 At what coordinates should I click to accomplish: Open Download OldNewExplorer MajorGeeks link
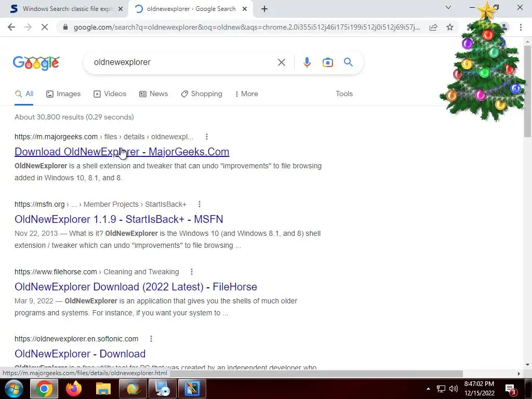tap(122, 152)
